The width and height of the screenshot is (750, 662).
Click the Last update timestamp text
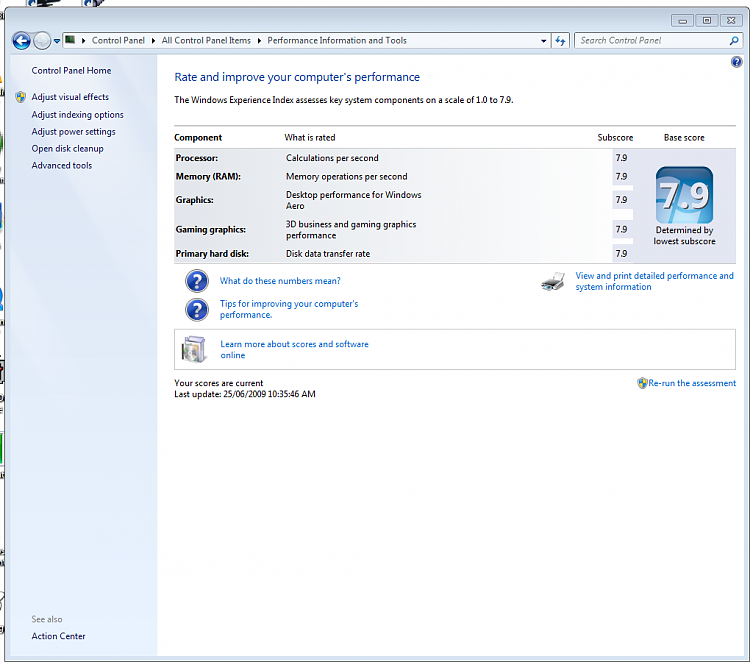pos(245,394)
